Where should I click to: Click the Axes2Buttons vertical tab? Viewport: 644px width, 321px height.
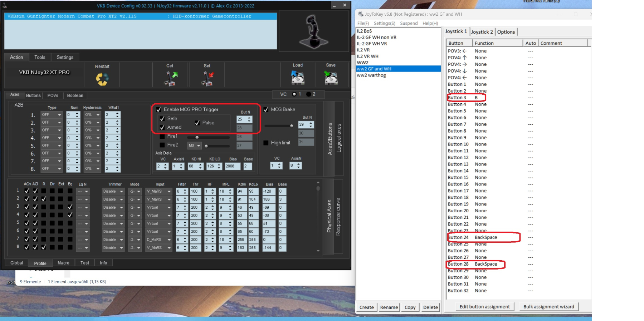tap(330, 139)
